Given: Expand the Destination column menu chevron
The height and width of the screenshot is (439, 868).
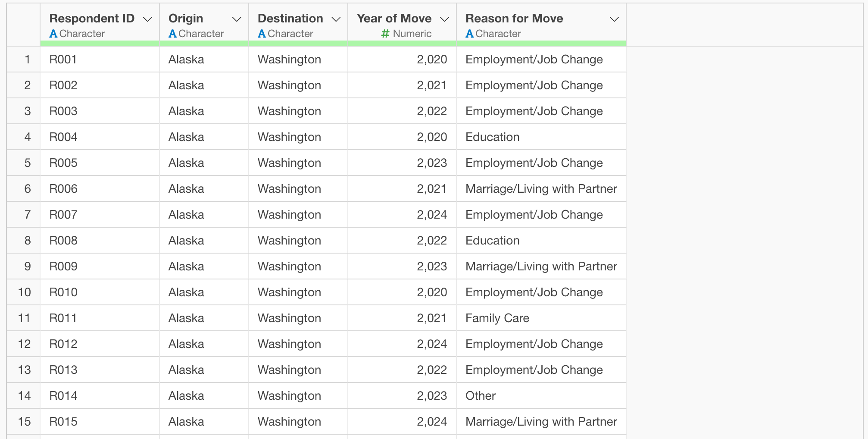Looking at the screenshot, I should pos(336,19).
